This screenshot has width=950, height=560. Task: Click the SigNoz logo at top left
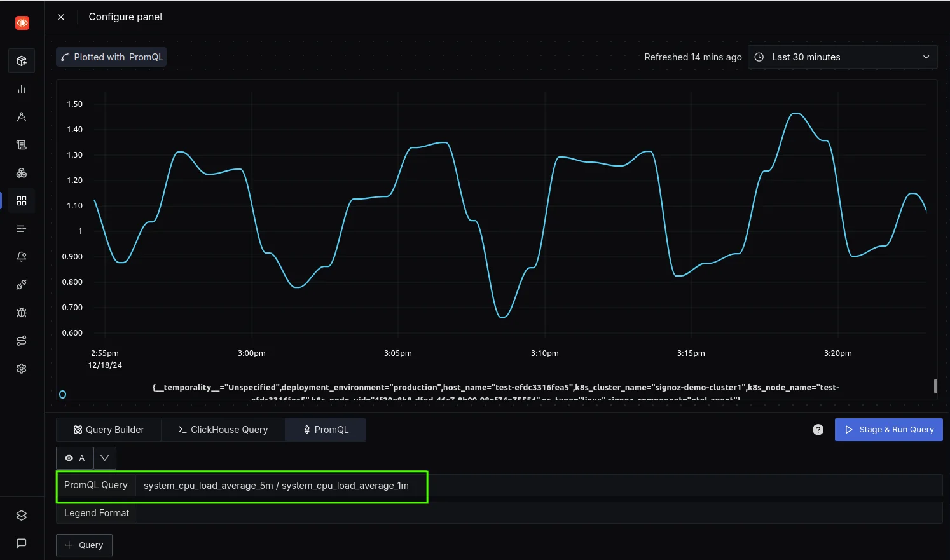22,22
